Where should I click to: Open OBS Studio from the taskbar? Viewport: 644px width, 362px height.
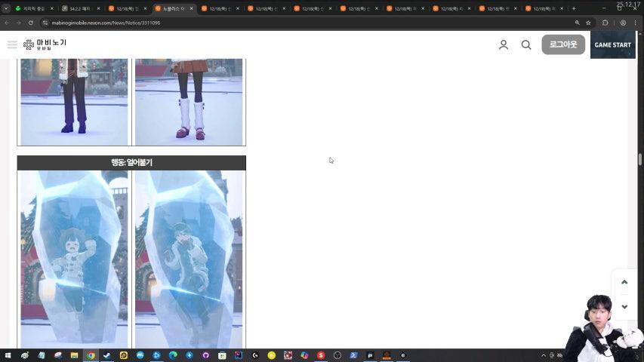click(337, 355)
